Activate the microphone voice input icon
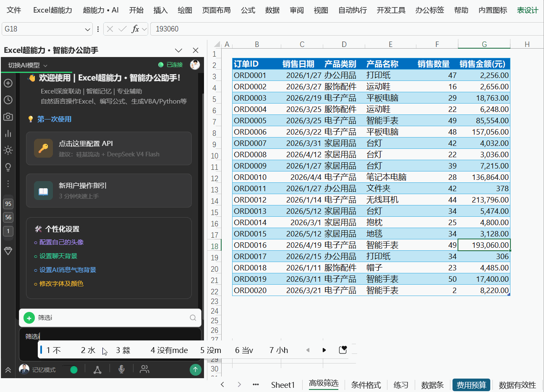This screenshot has height=392, width=544. click(121, 369)
